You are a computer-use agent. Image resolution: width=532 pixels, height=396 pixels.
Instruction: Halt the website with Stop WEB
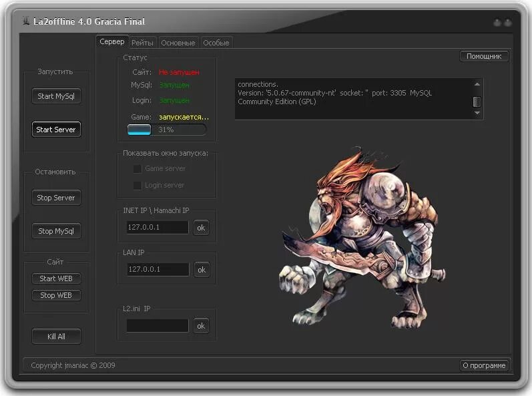point(56,295)
